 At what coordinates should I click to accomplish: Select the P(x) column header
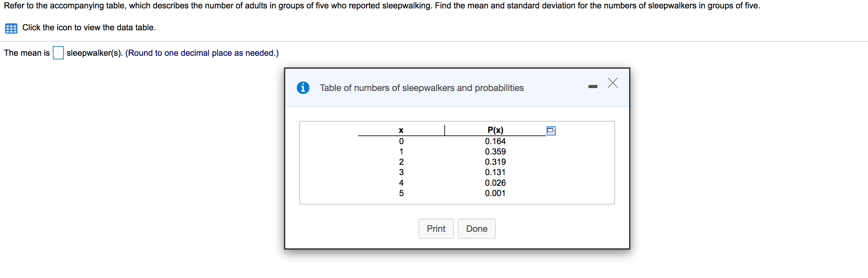(495, 130)
